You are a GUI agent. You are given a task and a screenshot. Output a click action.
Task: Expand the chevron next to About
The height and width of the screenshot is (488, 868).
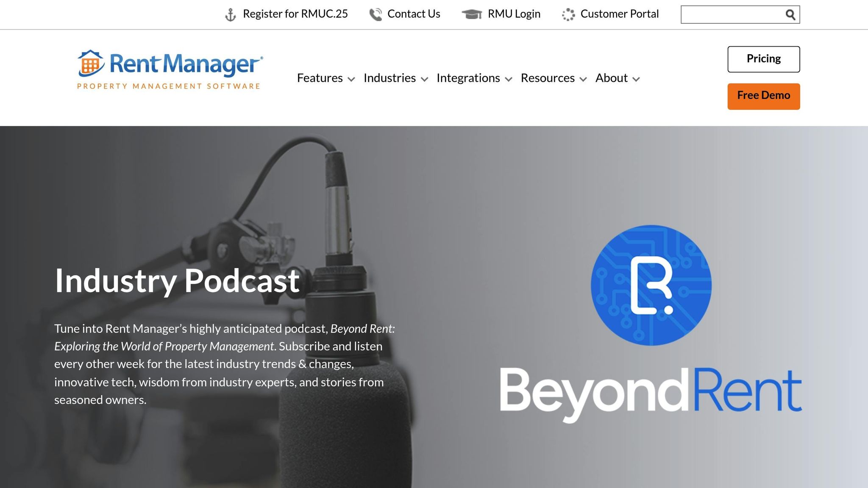coord(636,79)
